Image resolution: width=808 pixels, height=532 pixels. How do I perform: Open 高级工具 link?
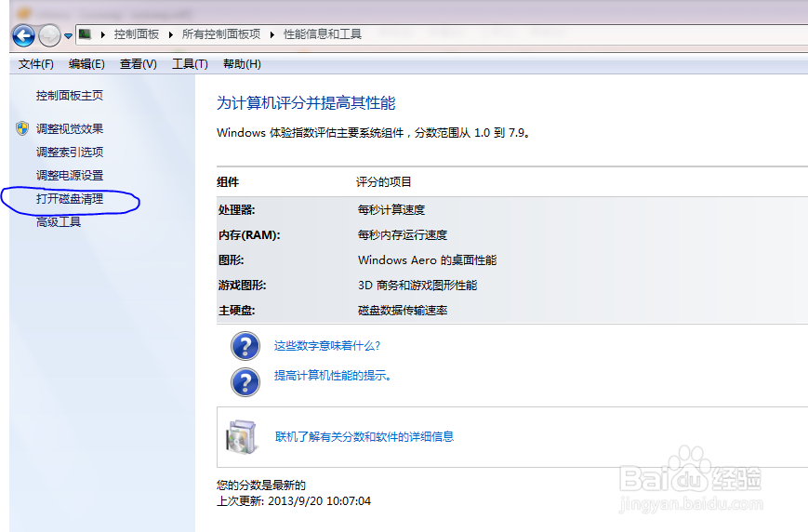[59, 222]
